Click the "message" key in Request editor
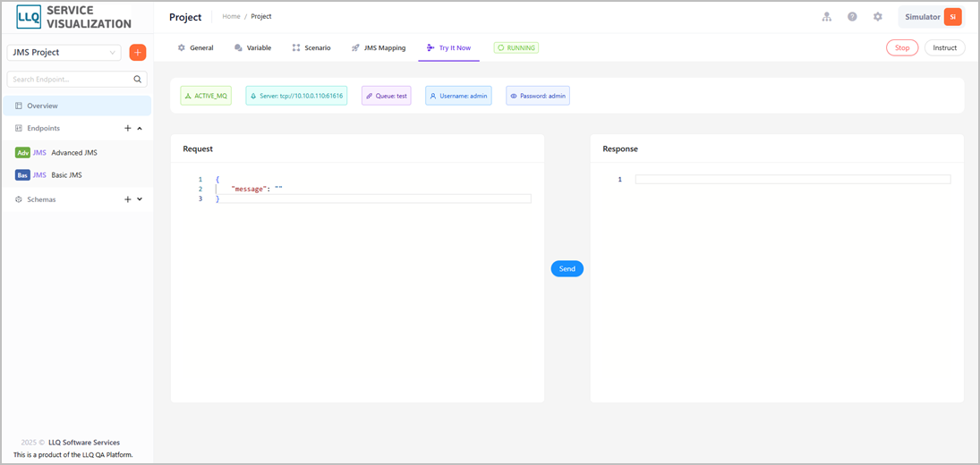 point(248,189)
